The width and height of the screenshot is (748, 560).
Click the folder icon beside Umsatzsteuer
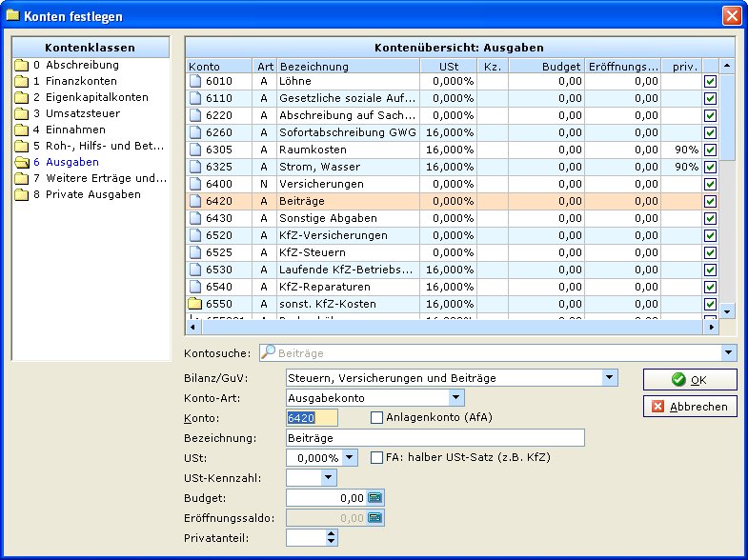22,114
